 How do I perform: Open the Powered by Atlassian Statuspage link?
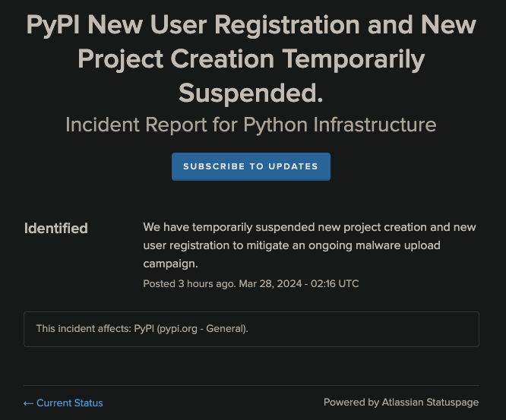click(x=401, y=403)
